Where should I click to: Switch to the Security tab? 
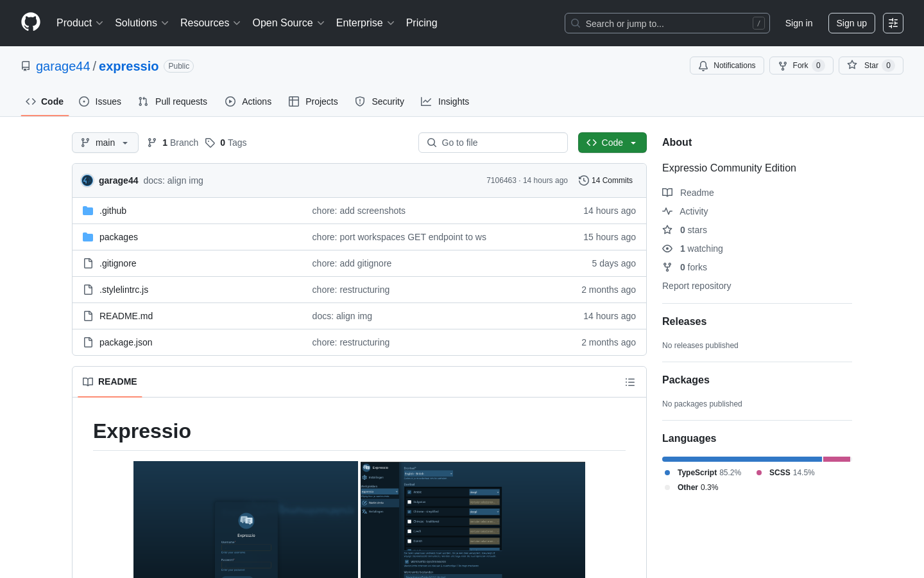tap(380, 101)
